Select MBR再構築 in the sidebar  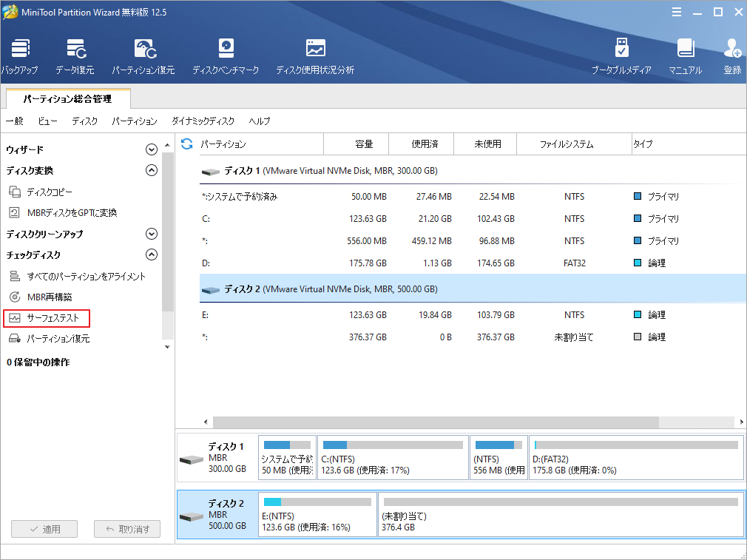[41, 297]
